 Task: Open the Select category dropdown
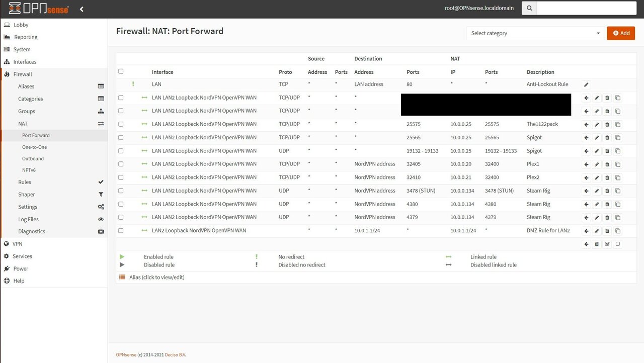pyautogui.click(x=535, y=33)
